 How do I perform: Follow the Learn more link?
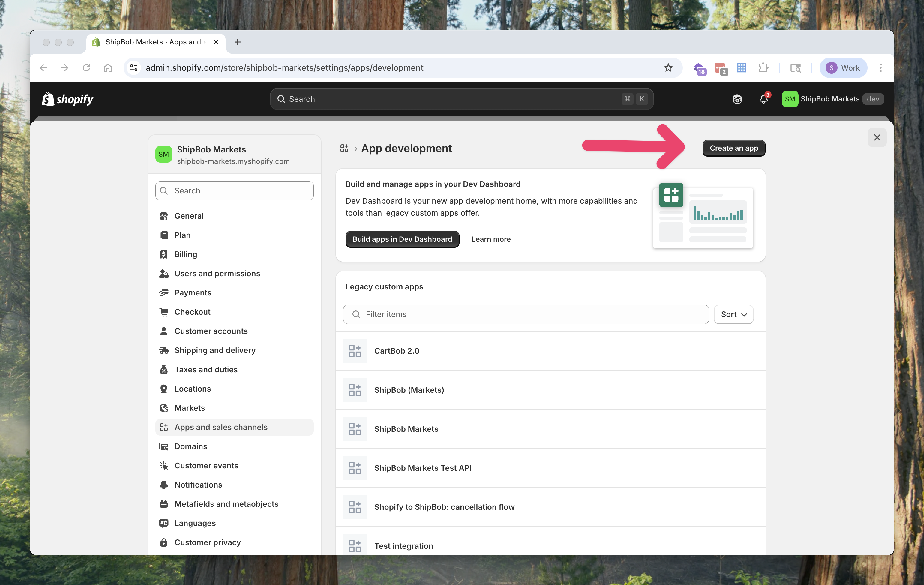pos(491,239)
